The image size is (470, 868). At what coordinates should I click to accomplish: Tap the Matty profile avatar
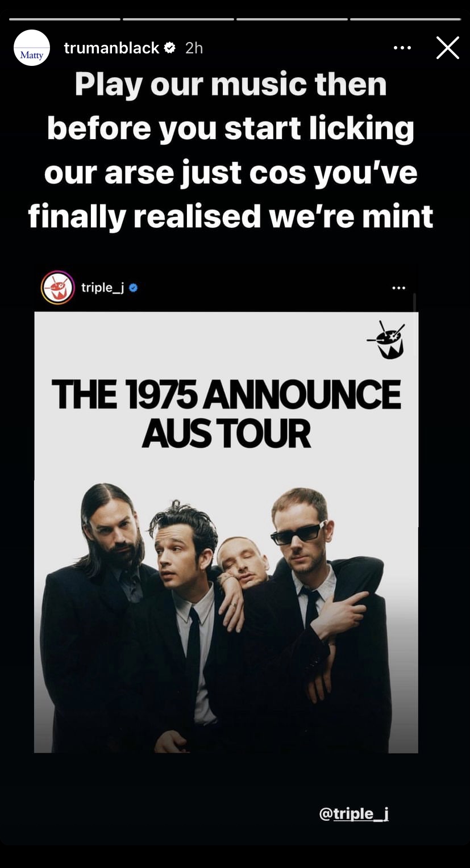[32, 48]
